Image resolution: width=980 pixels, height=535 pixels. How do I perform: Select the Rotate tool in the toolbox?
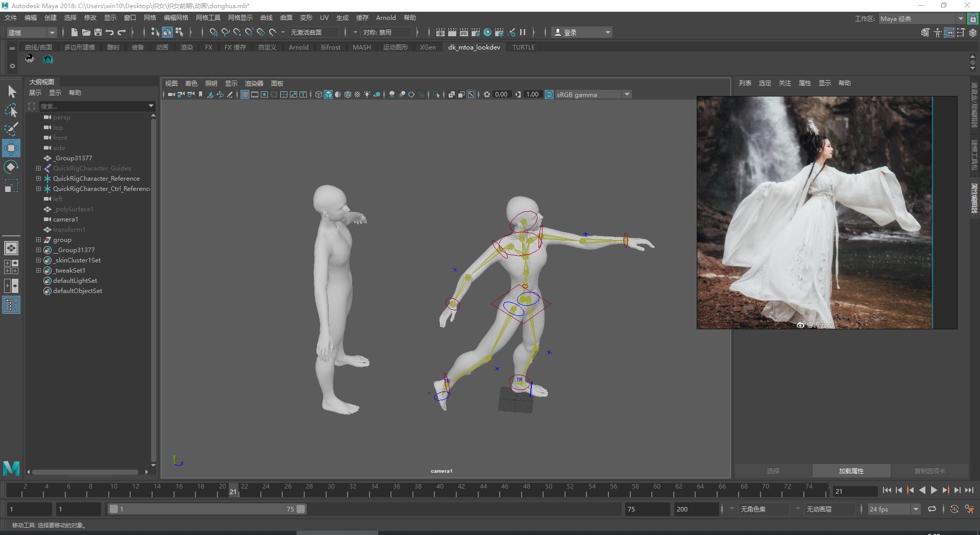click(x=11, y=167)
